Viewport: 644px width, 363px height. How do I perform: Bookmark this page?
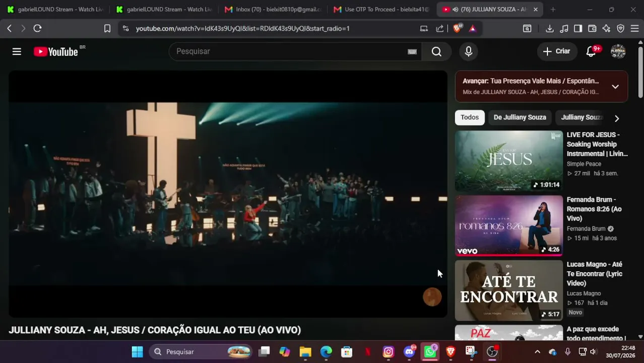tap(107, 28)
